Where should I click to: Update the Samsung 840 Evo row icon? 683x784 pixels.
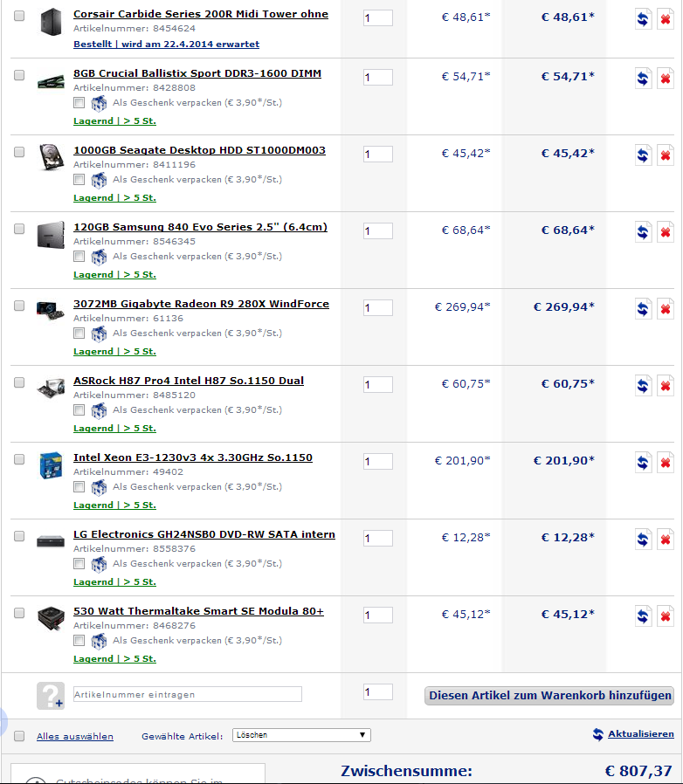tap(643, 232)
